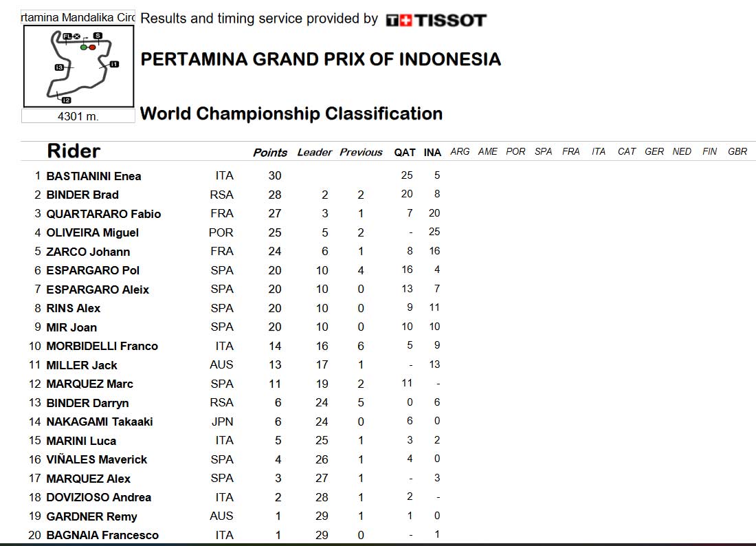The width and height of the screenshot is (756, 546).
Task: Click the Tissot logo
Action: tap(436, 20)
